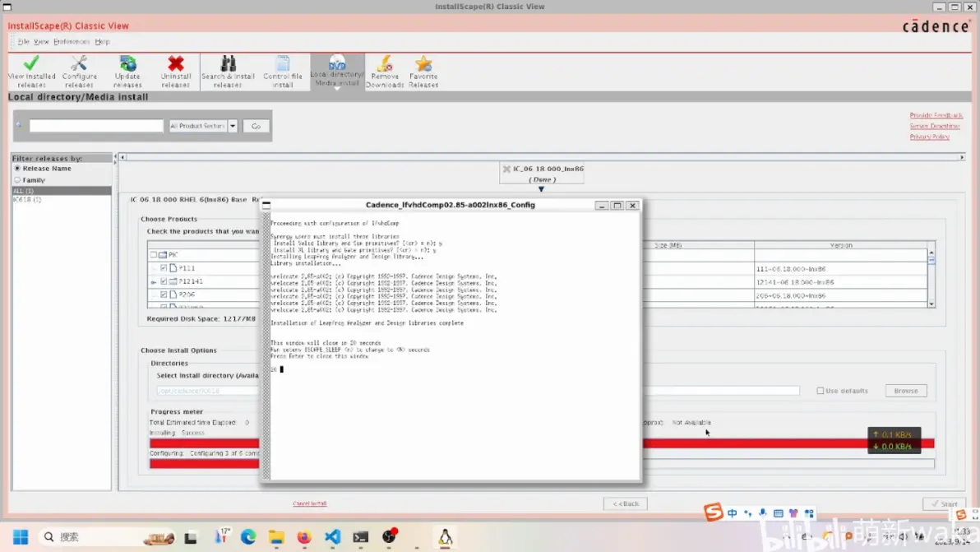Click the Config terminal window menu icon

point(266,204)
